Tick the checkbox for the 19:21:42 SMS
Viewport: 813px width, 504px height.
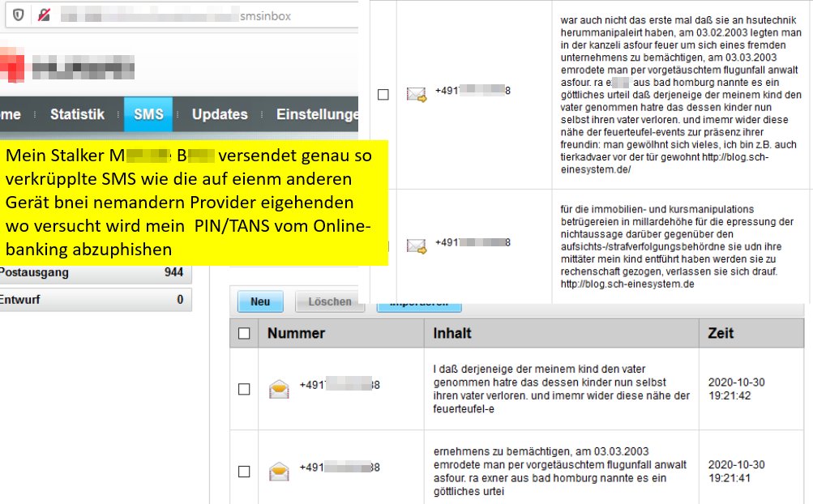244,390
